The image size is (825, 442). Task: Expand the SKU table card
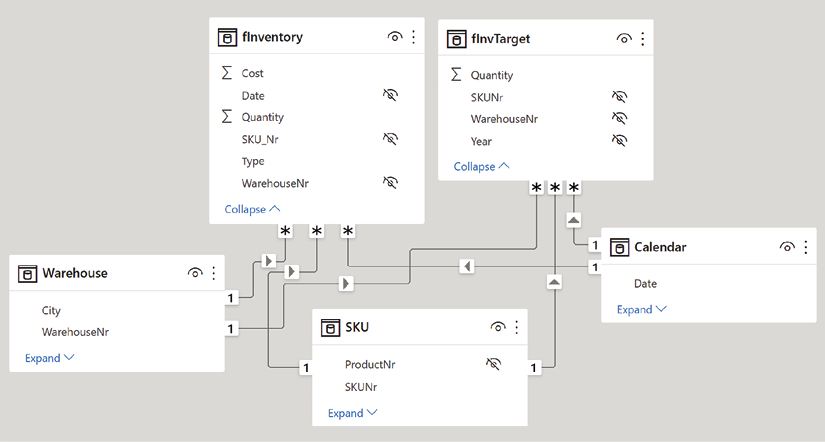(353, 413)
